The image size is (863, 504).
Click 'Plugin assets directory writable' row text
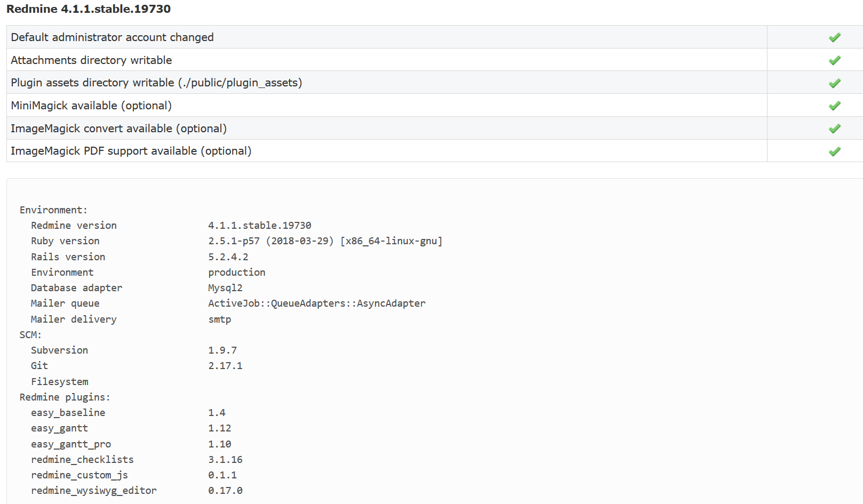click(156, 83)
